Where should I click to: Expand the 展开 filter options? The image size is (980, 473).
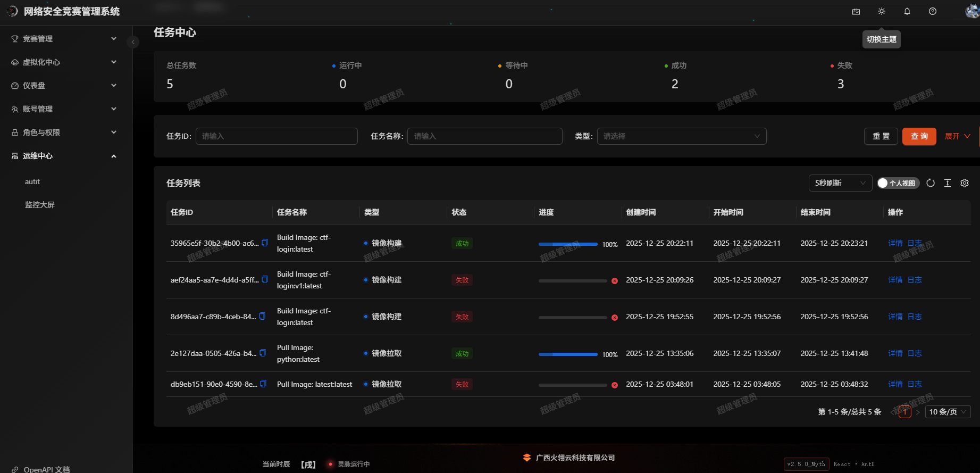(957, 136)
